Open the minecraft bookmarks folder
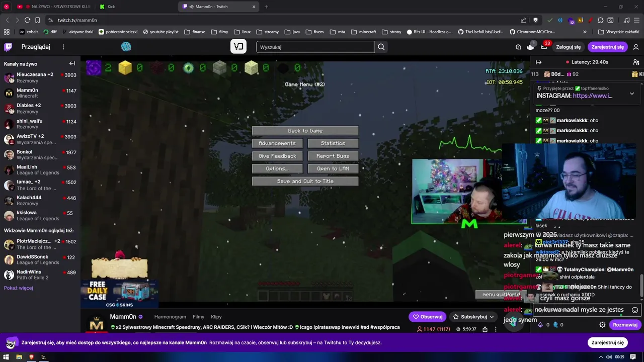Screen dimensions: 644x362 (363, 32)
